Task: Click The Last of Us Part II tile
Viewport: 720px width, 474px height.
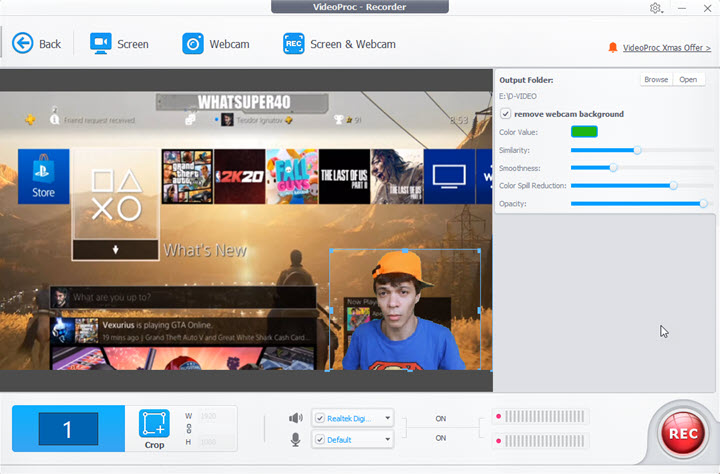Action: [344, 176]
